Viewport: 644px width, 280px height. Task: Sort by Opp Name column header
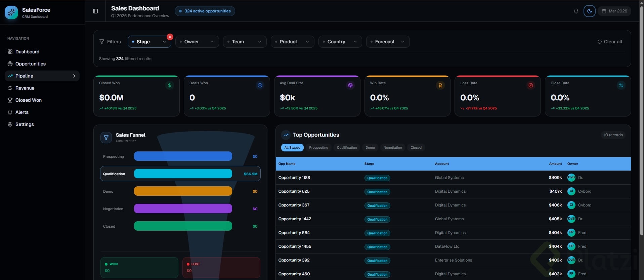tap(287, 164)
